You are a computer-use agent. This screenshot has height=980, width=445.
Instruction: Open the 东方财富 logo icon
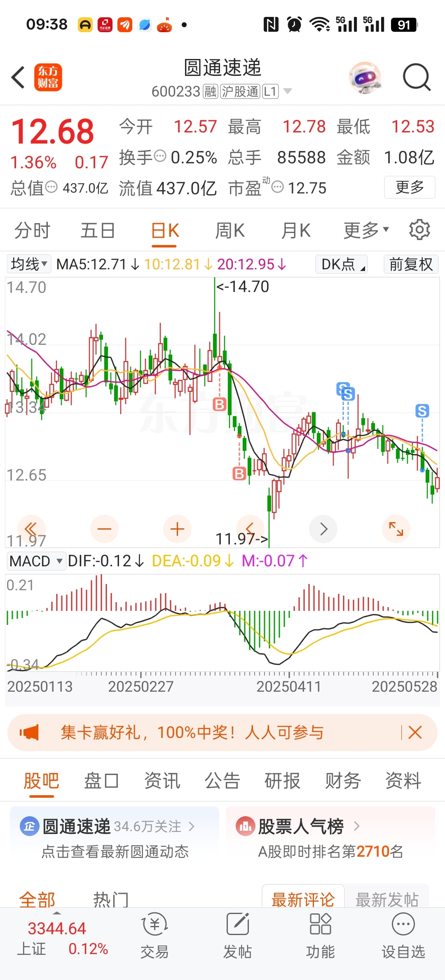click(x=48, y=77)
